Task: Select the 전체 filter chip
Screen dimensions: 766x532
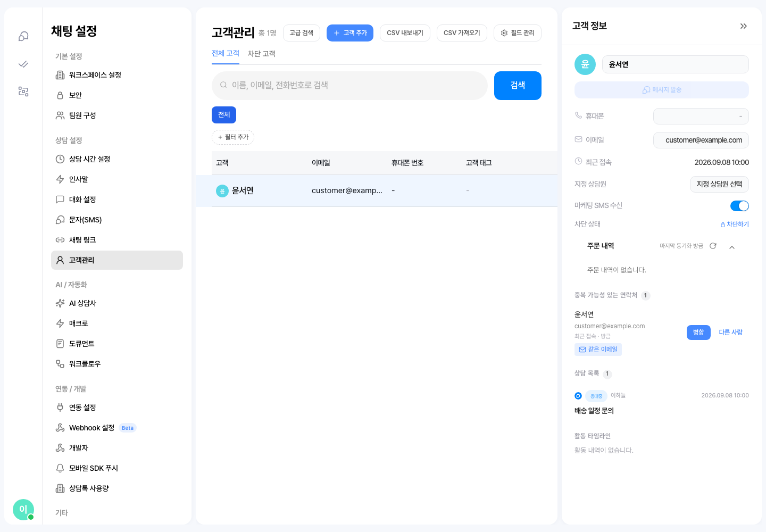Action: point(224,115)
